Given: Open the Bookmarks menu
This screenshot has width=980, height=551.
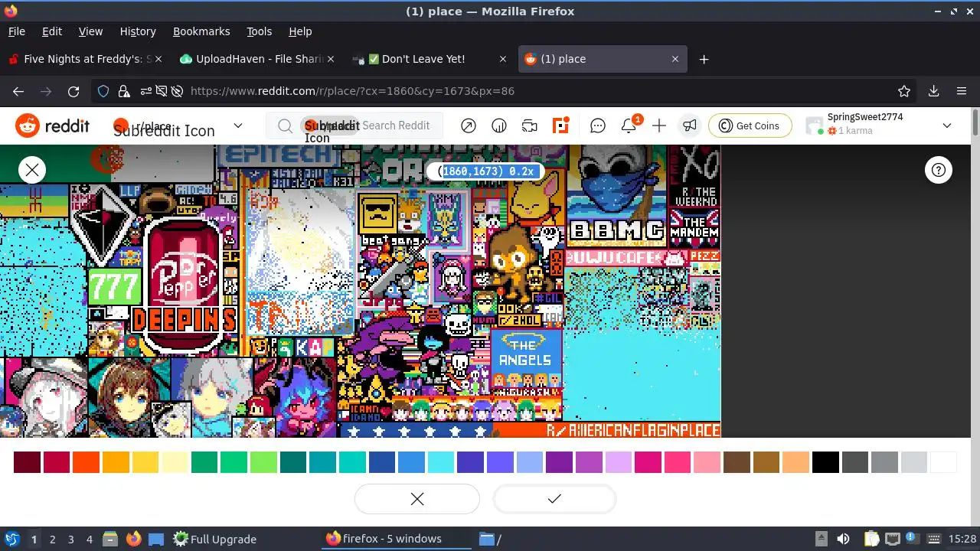Looking at the screenshot, I should 201,31.
